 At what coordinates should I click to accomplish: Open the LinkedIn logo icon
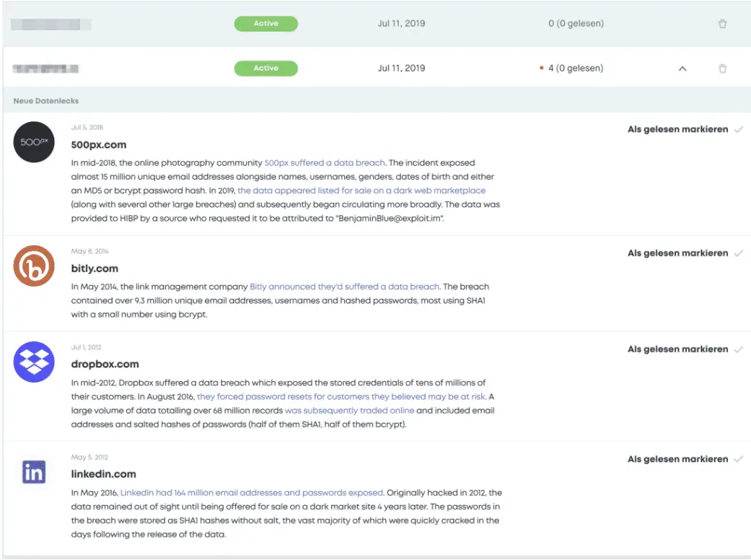[34, 472]
